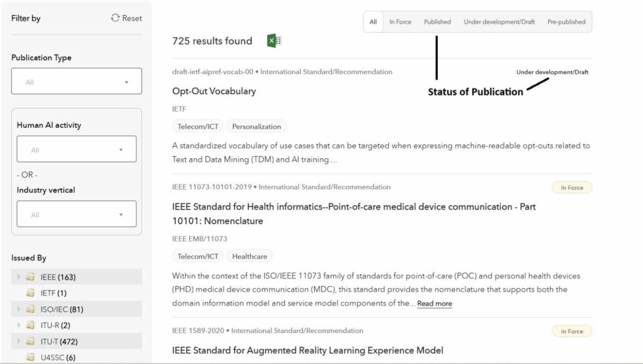Select the In Force status filter

(x=401, y=21)
